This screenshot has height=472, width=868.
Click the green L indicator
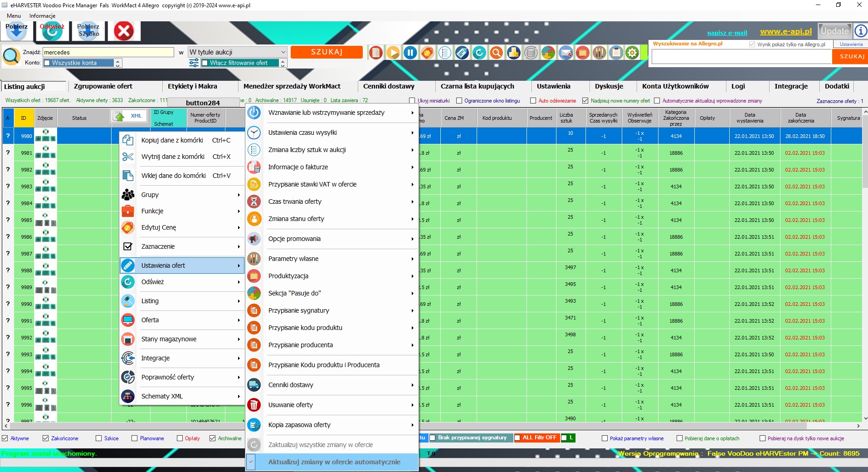tap(568, 438)
